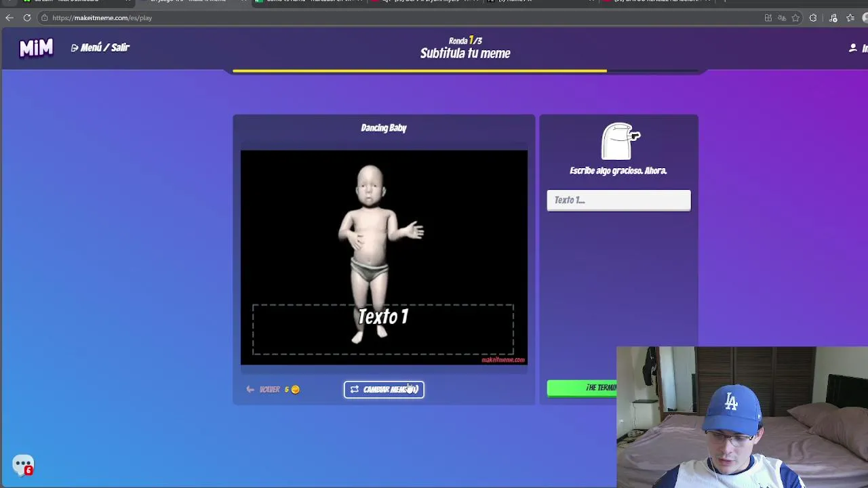Viewport: 868px width, 488px height.
Task: Click the white character mascot icon
Action: (x=620, y=141)
